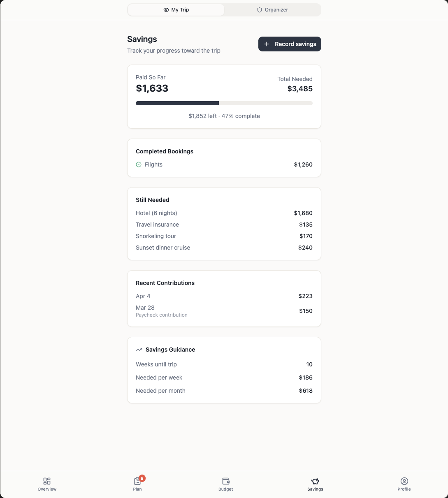Switch to My Trip view
448x498 pixels.
click(176, 10)
